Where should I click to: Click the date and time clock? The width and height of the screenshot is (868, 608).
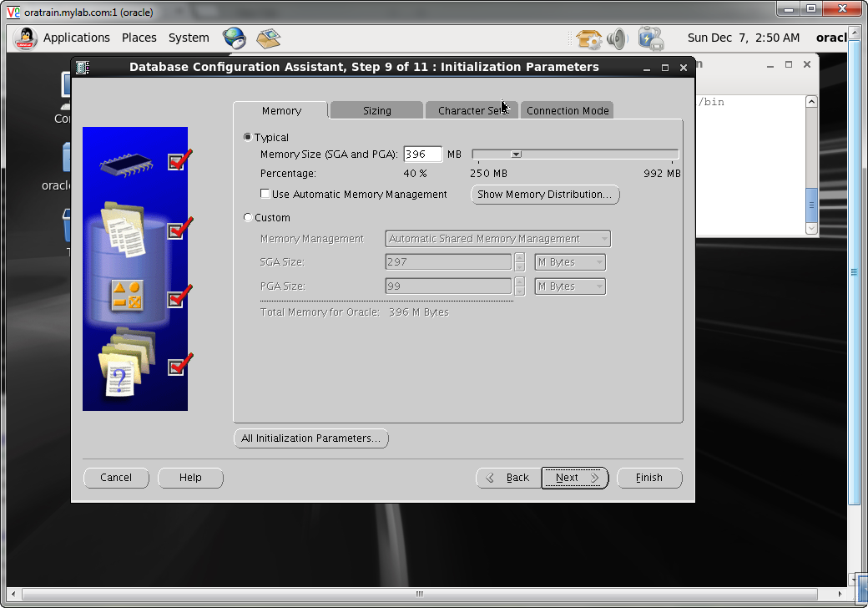(x=744, y=38)
